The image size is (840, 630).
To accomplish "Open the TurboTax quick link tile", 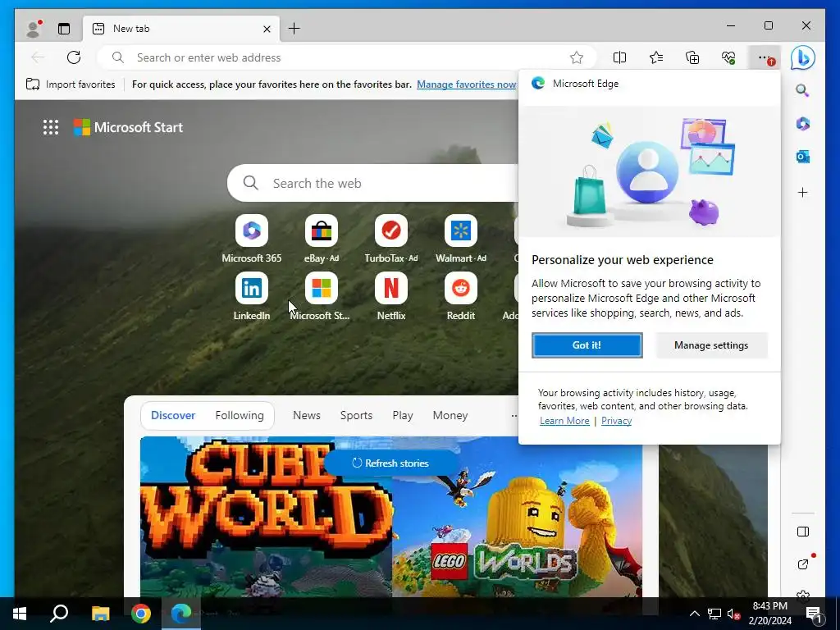I will pos(391,239).
